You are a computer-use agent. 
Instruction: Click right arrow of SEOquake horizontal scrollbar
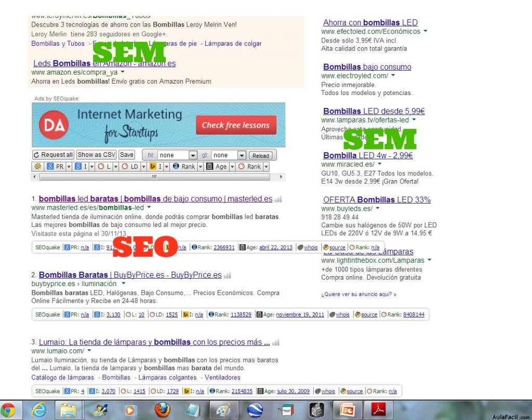[281, 177]
